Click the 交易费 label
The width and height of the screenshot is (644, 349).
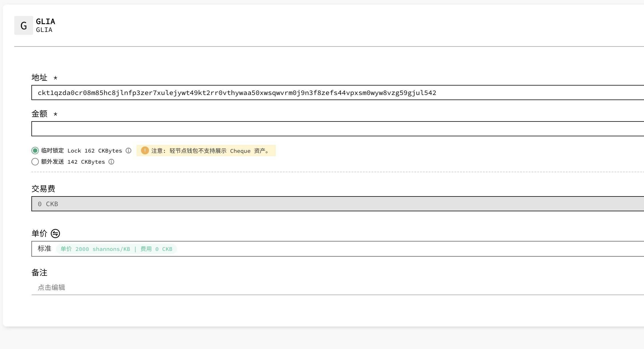(43, 188)
